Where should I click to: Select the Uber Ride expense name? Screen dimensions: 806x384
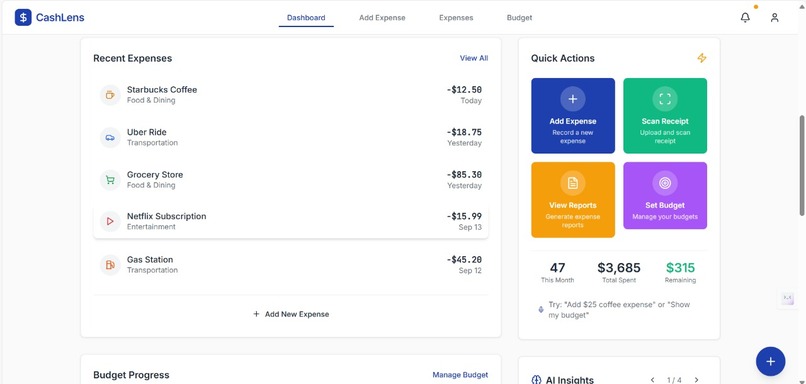pyautogui.click(x=146, y=132)
